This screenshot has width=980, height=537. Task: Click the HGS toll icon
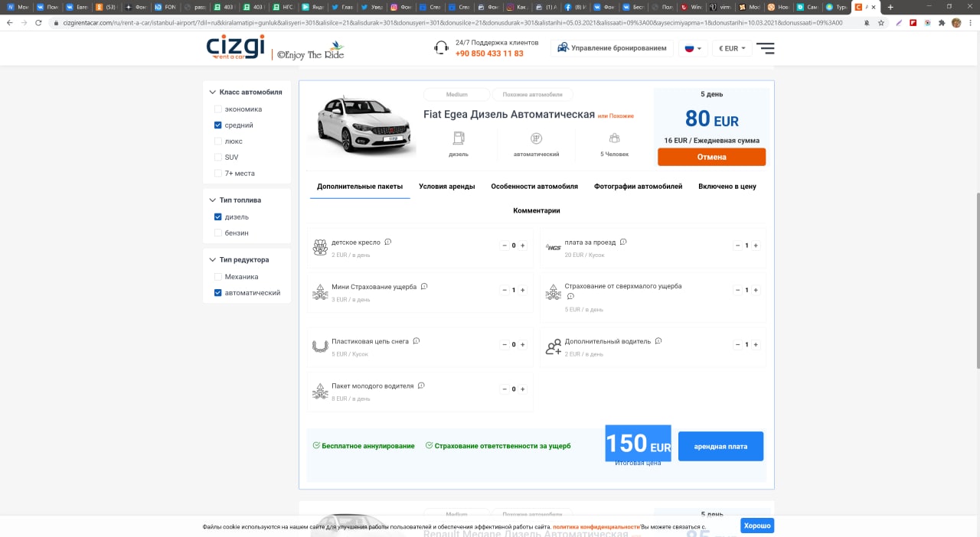[553, 247]
